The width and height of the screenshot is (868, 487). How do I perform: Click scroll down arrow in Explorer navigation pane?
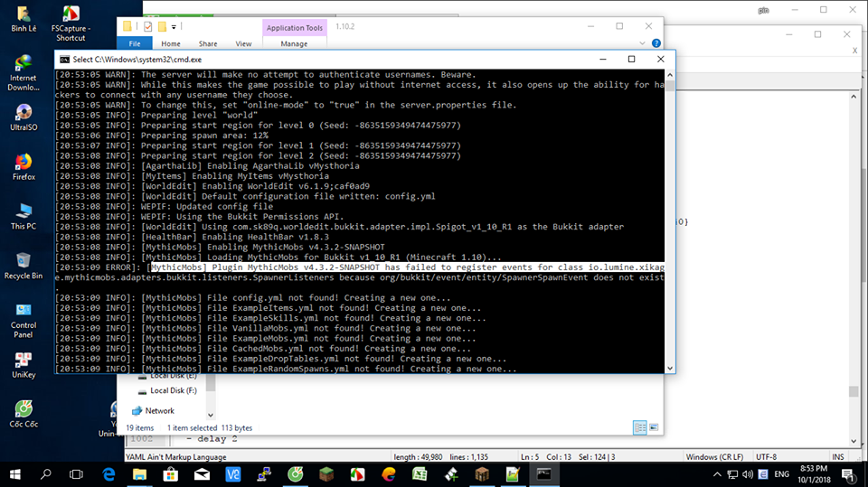(x=211, y=415)
